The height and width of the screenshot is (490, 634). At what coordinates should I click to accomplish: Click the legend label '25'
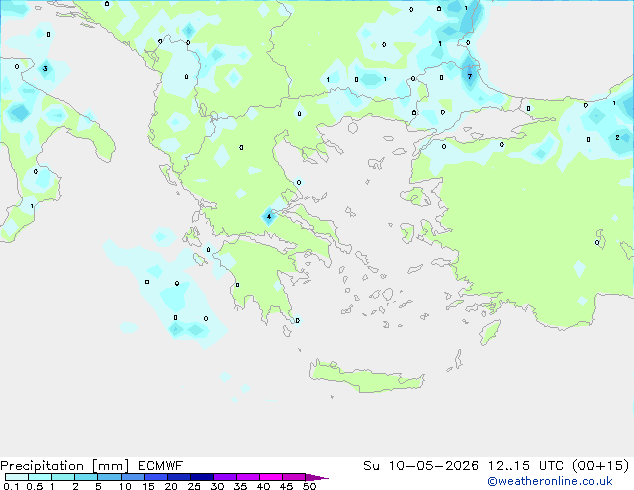[194, 486]
